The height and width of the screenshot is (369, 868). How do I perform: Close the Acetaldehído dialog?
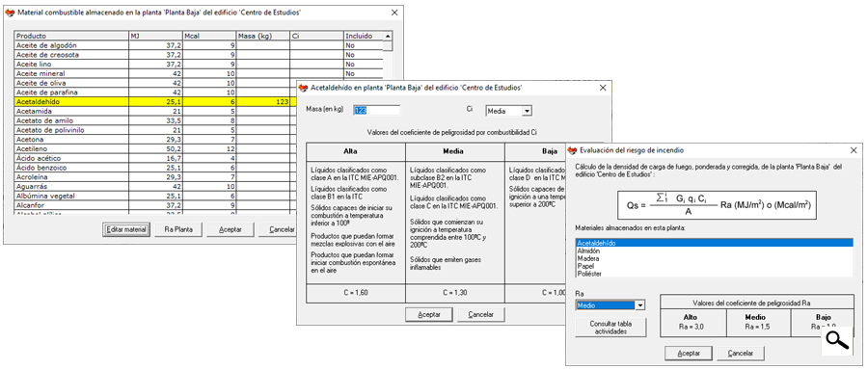[x=603, y=88]
